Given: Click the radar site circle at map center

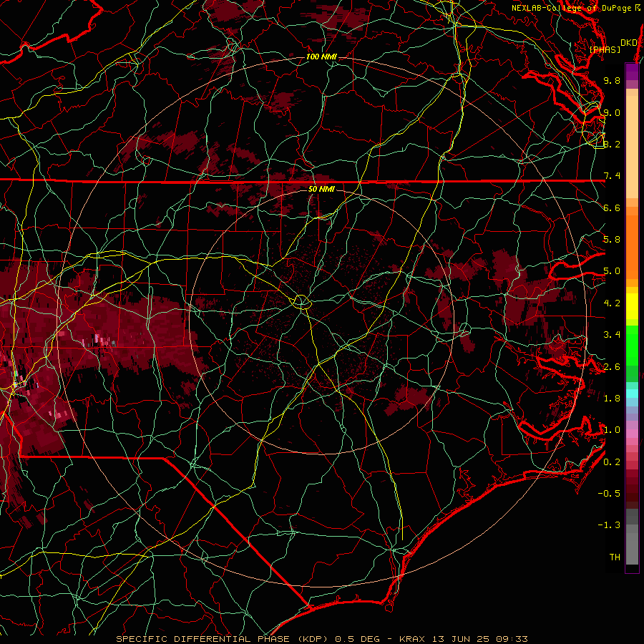Looking at the screenshot, I should coord(301,302).
